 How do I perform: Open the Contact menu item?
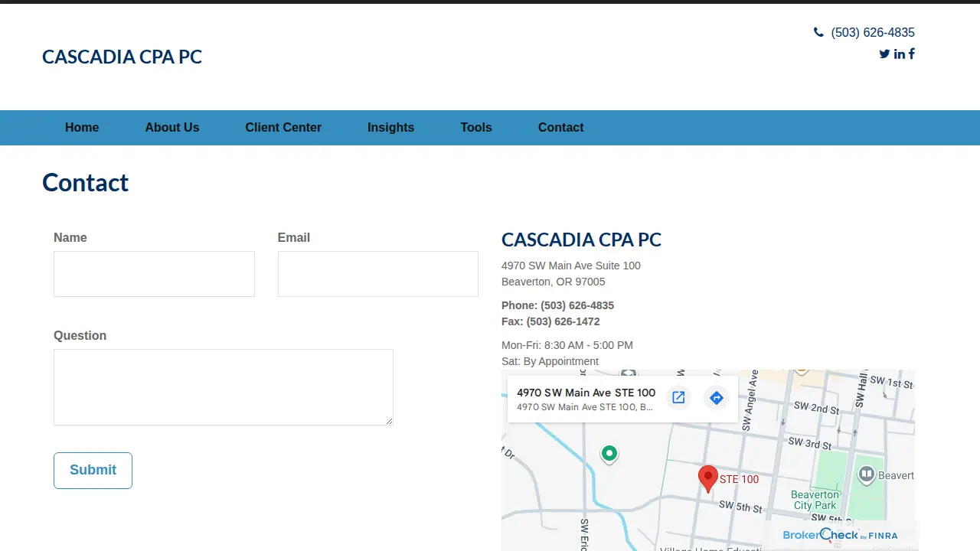click(x=561, y=128)
